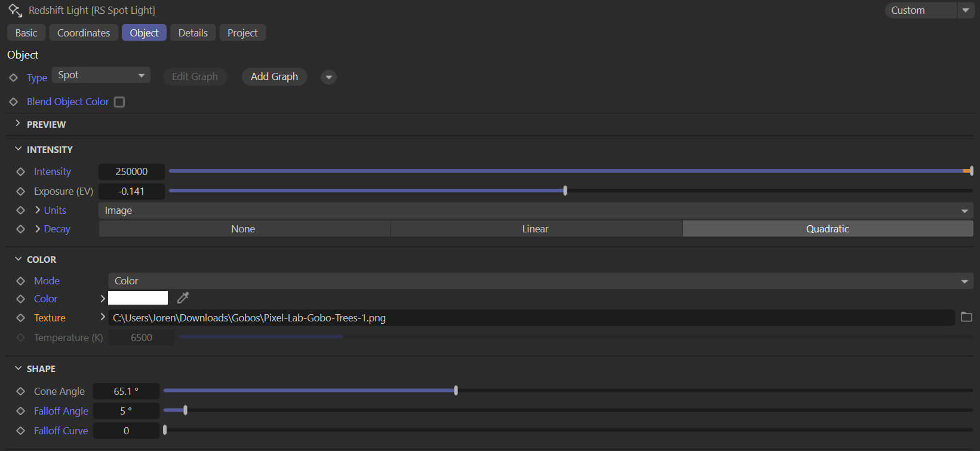980x451 pixels.
Task: Click the Intensity slider handle
Action: click(x=971, y=171)
